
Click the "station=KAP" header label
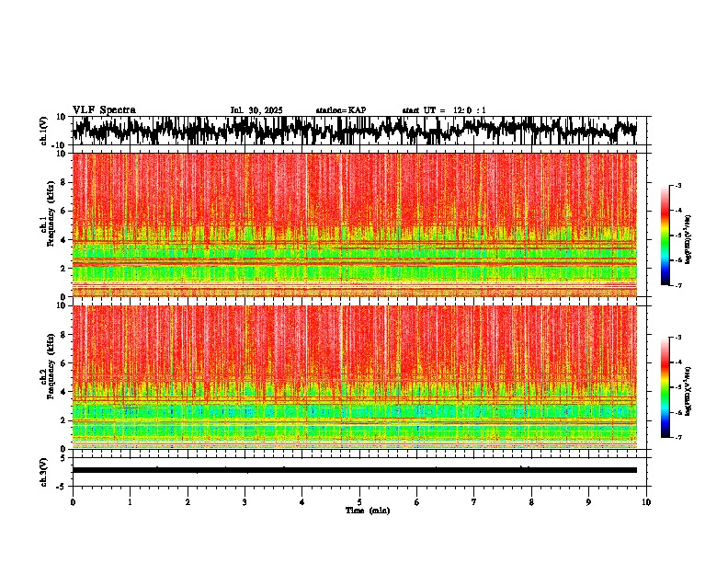341,110
